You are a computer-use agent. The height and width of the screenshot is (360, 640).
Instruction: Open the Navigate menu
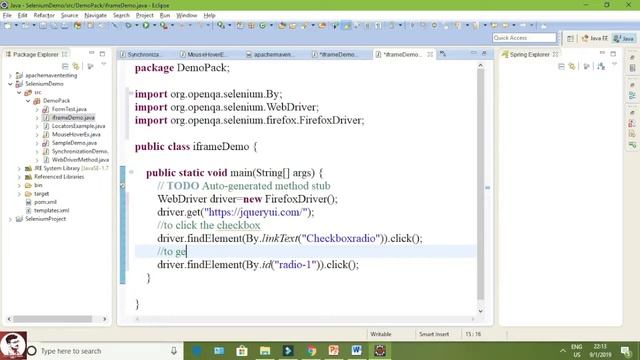[x=95, y=15]
